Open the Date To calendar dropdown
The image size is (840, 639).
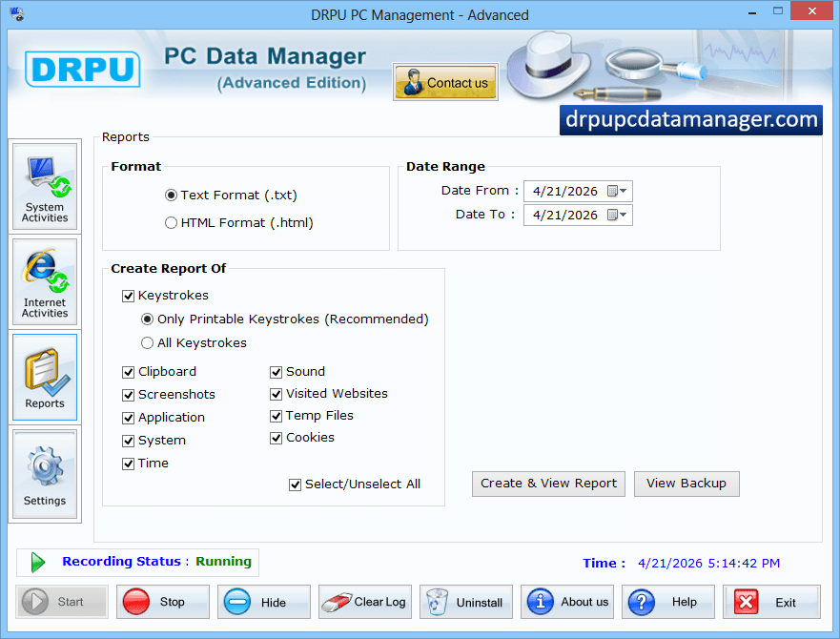tap(617, 215)
